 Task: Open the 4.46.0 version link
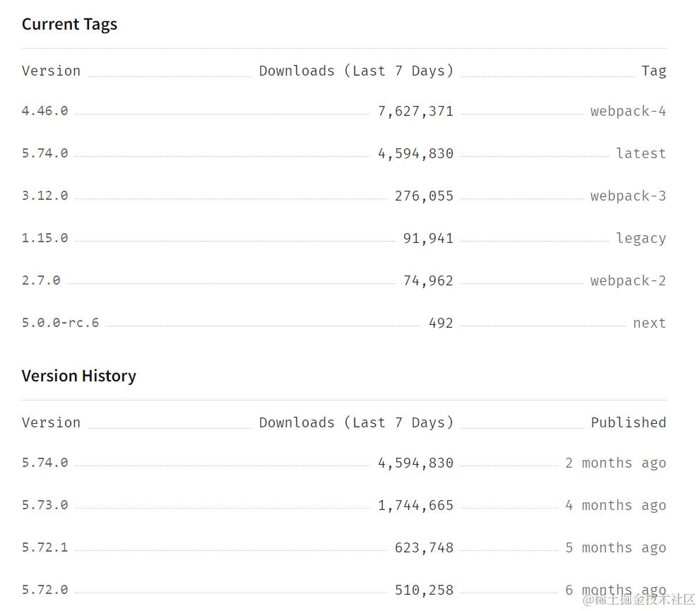coord(45,111)
